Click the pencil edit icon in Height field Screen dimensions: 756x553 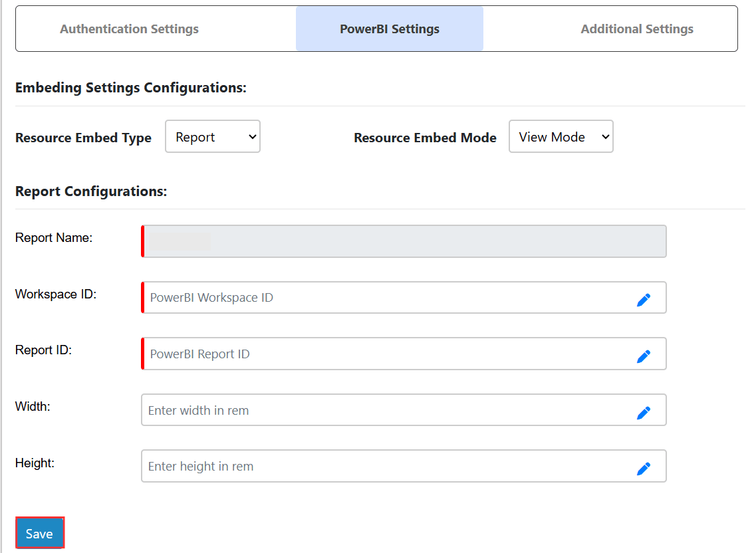click(x=643, y=469)
